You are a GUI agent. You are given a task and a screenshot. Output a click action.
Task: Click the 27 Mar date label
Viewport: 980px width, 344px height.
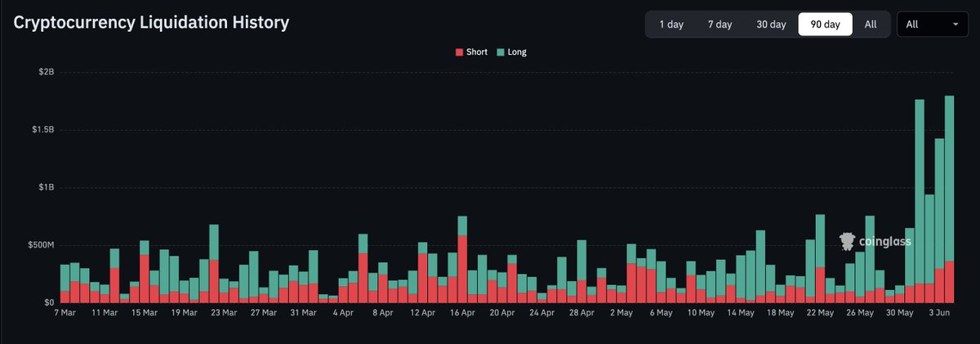click(265, 313)
